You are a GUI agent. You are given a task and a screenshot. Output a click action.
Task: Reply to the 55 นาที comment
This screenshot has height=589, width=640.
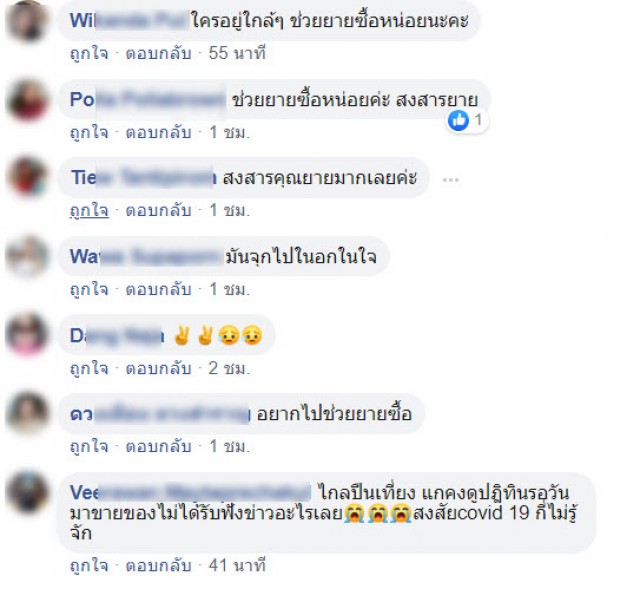tap(158, 53)
